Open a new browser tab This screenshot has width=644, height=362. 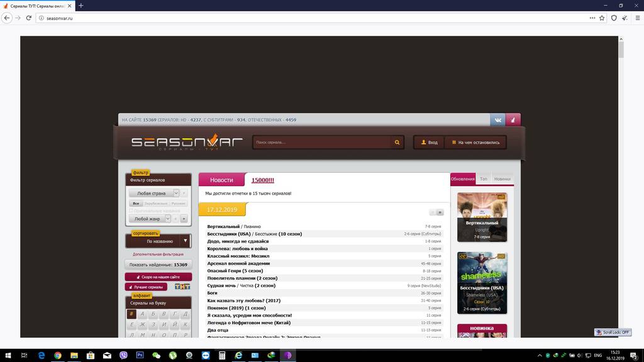81,6
